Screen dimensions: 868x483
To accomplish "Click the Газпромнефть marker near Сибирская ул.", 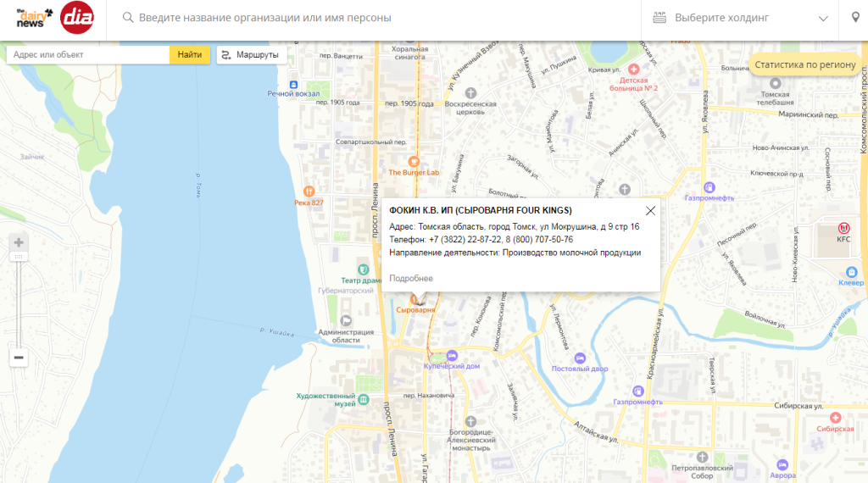I will 637,391.
